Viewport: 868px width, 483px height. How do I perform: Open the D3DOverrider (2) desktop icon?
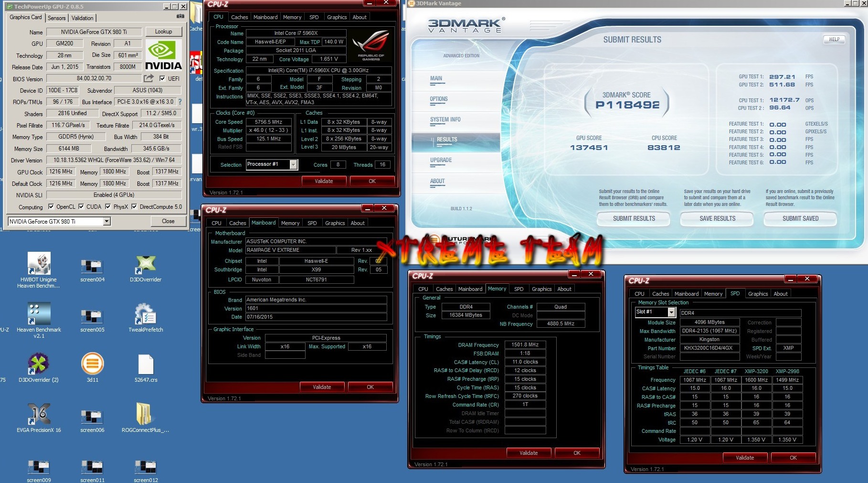click(39, 368)
